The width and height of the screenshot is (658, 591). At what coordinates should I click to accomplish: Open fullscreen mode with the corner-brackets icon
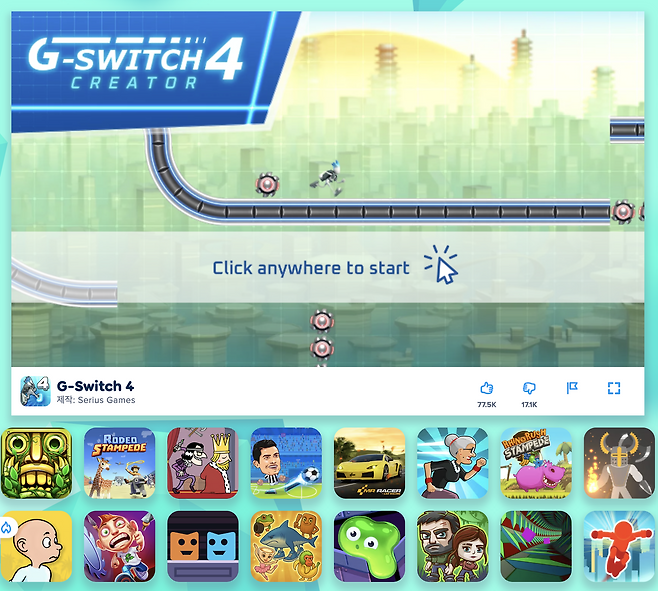coord(614,388)
